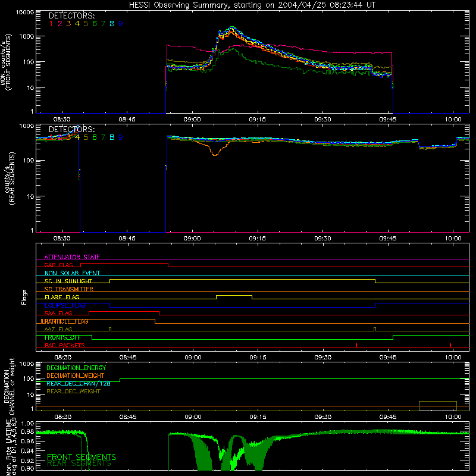Select magenta detector 2 in front-segments legend

(60, 24)
